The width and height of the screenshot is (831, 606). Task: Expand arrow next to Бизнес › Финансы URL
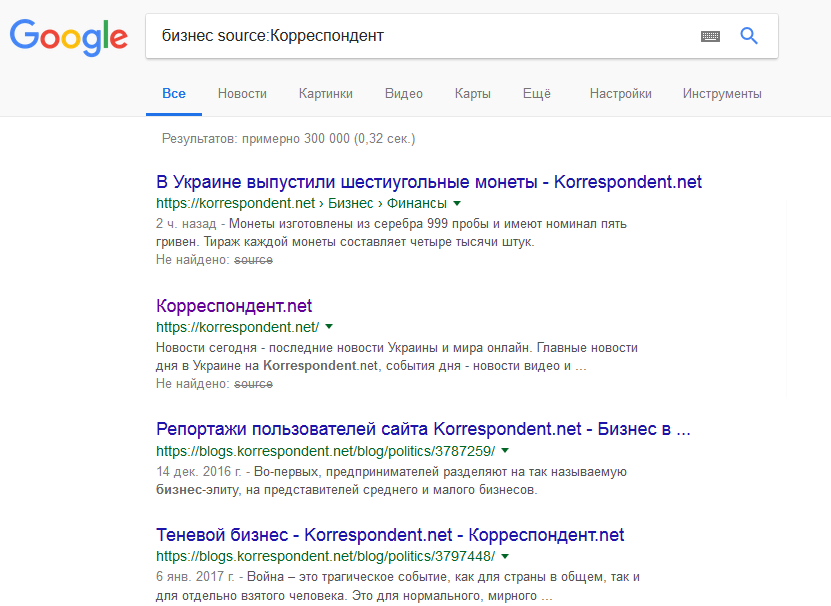pos(456,204)
